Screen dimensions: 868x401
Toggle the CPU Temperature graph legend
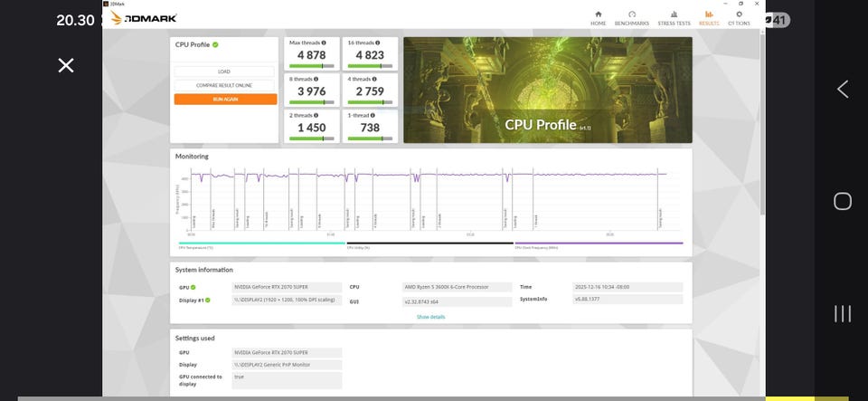click(262, 244)
